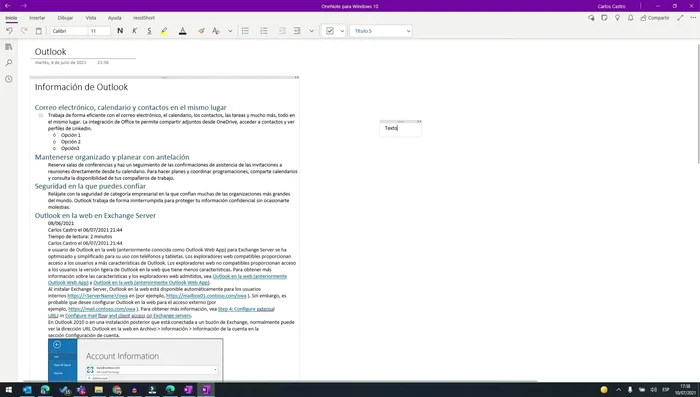Decrease the paragraph indent
This screenshot has width=700, height=397.
coord(282,31)
